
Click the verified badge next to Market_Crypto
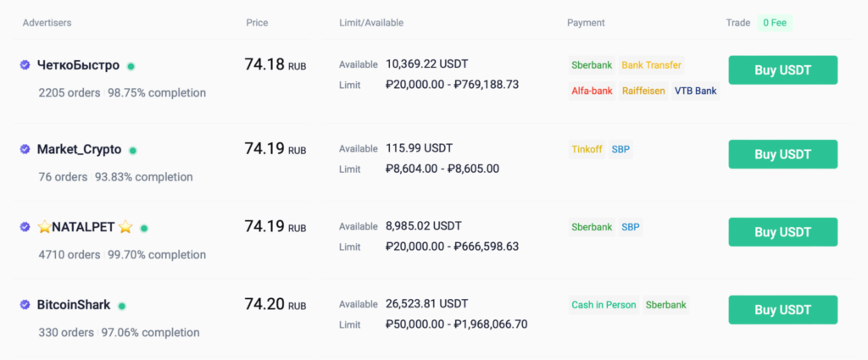pos(25,150)
